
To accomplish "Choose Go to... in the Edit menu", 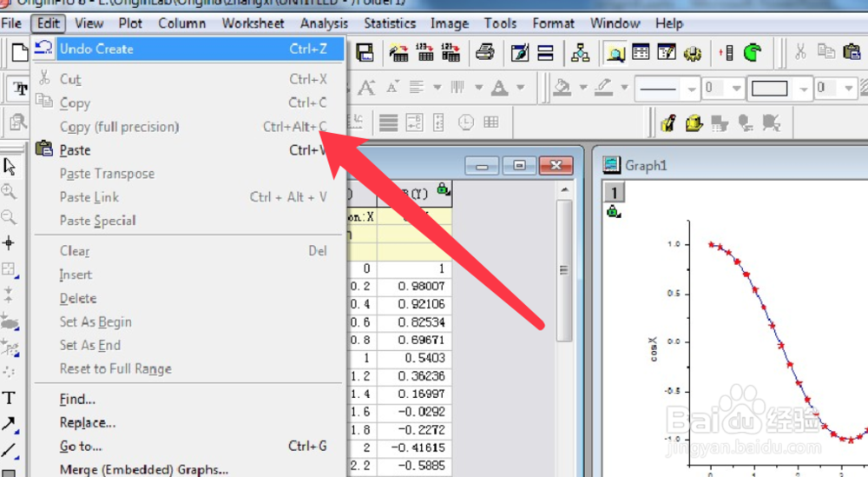I will tap(188, 446).
